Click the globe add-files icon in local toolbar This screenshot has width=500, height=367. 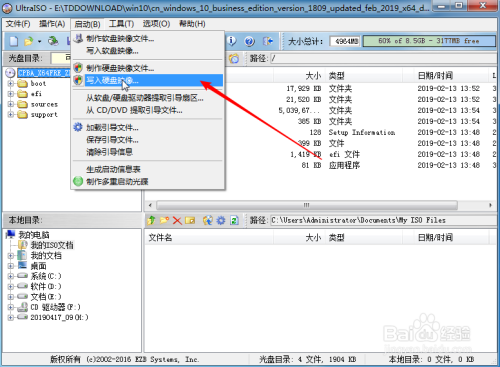208,220
